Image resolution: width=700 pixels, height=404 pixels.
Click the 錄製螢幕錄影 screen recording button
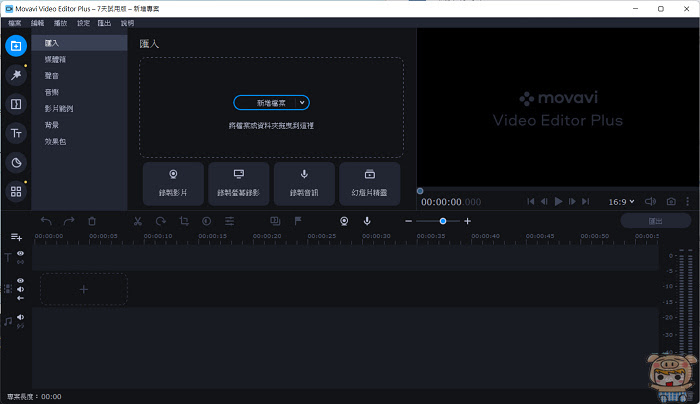[x=238, y=183]
